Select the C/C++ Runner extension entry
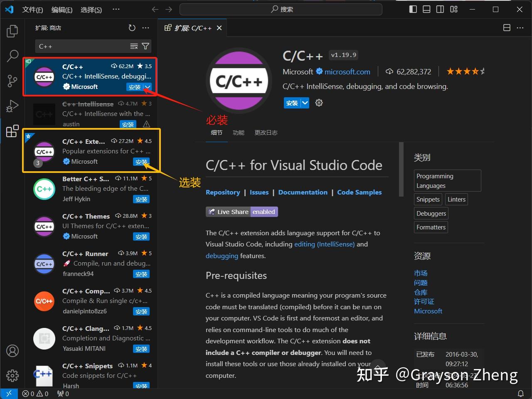The image size is (532, 399). 91,264
